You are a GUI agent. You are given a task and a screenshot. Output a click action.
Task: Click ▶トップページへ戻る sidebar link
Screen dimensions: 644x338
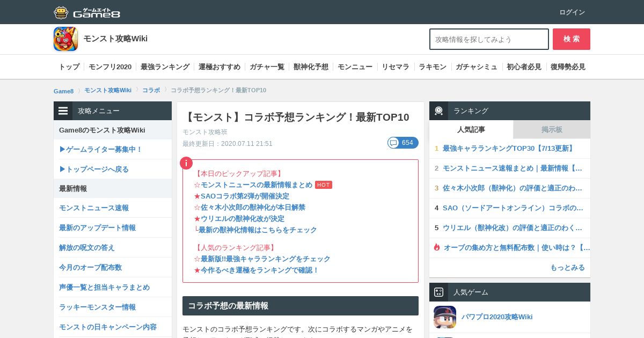94,169
